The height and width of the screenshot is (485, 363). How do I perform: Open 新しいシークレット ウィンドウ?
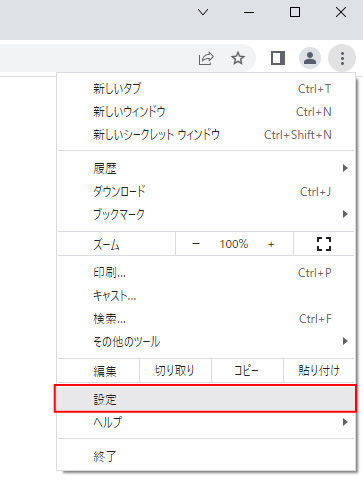pos(206,135)
